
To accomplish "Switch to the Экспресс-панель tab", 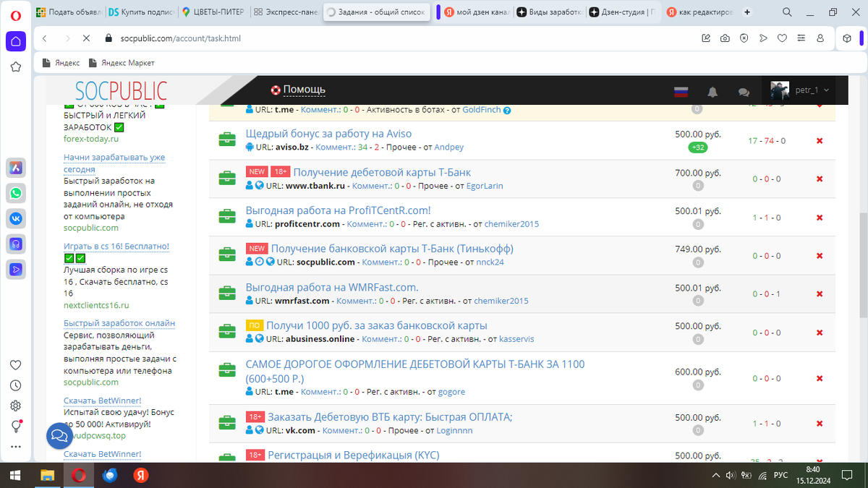I will coord(286,12).
